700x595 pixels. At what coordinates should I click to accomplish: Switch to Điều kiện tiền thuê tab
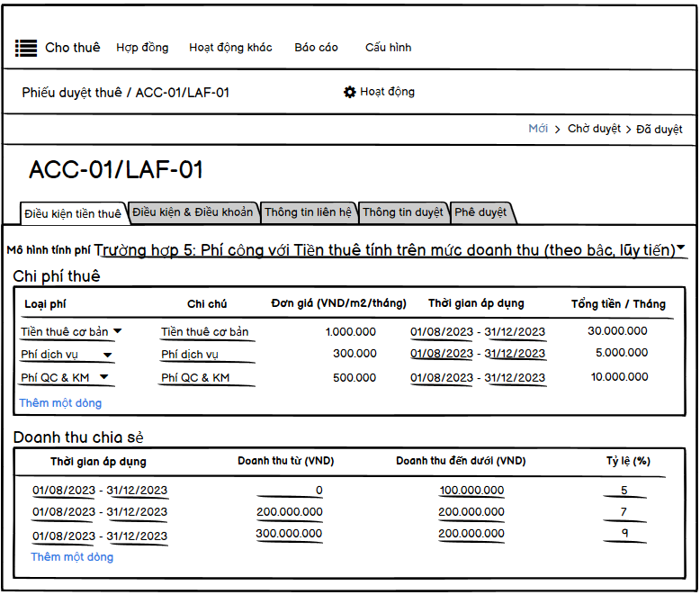(x=73, y=213)
